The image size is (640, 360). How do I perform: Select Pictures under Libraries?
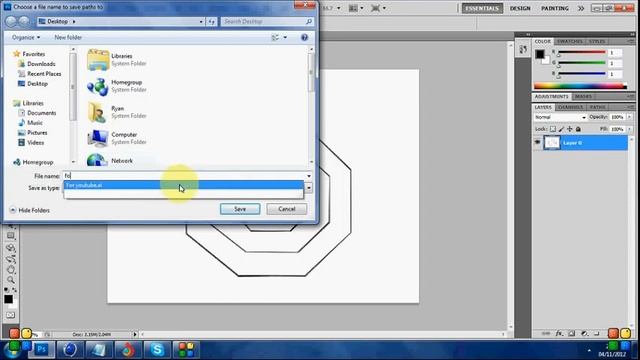point(33,133)
